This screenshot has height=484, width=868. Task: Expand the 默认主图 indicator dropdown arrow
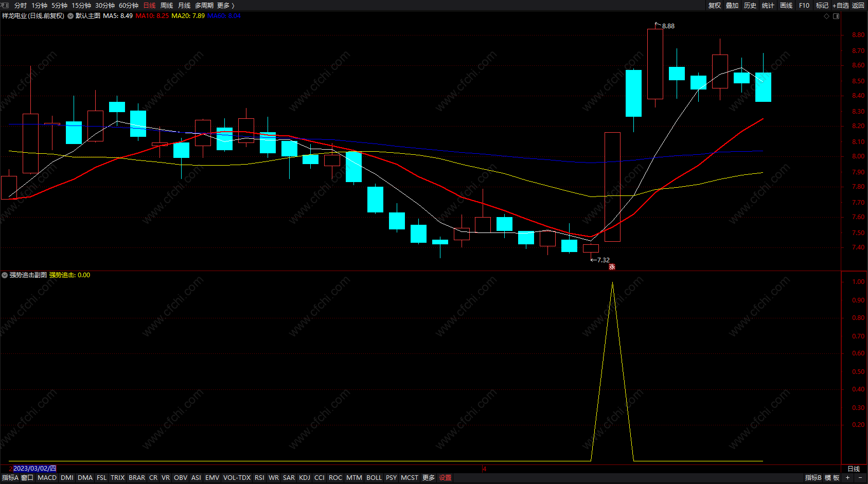(70, 16)
